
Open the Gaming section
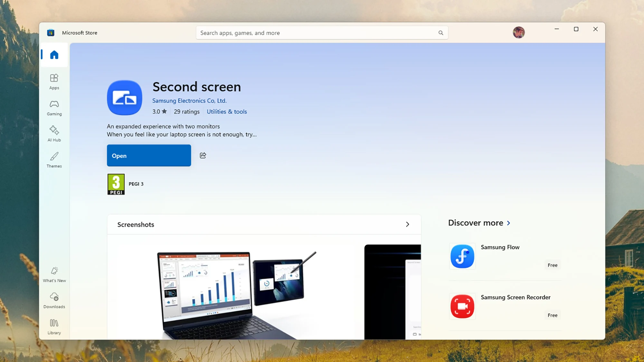54,107
